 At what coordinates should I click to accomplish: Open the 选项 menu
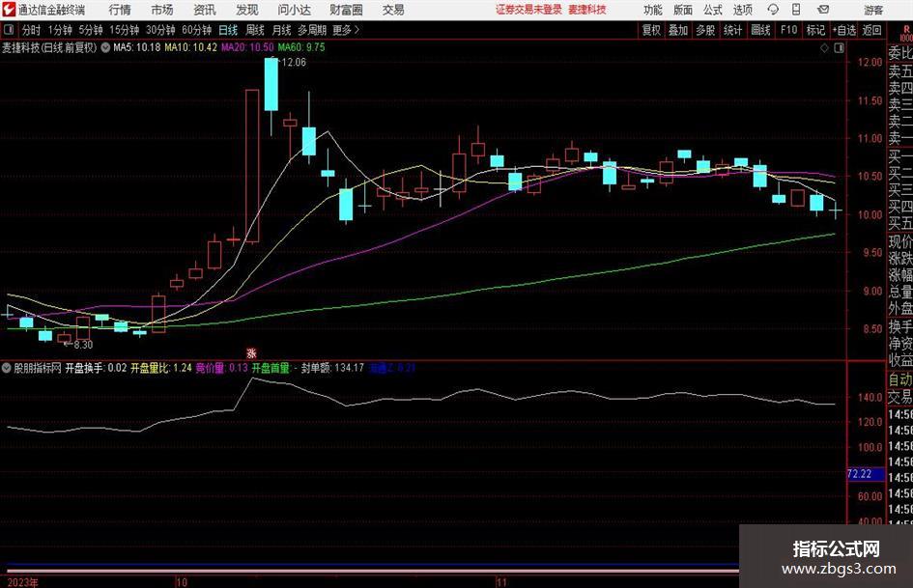[x=743, y=10]
